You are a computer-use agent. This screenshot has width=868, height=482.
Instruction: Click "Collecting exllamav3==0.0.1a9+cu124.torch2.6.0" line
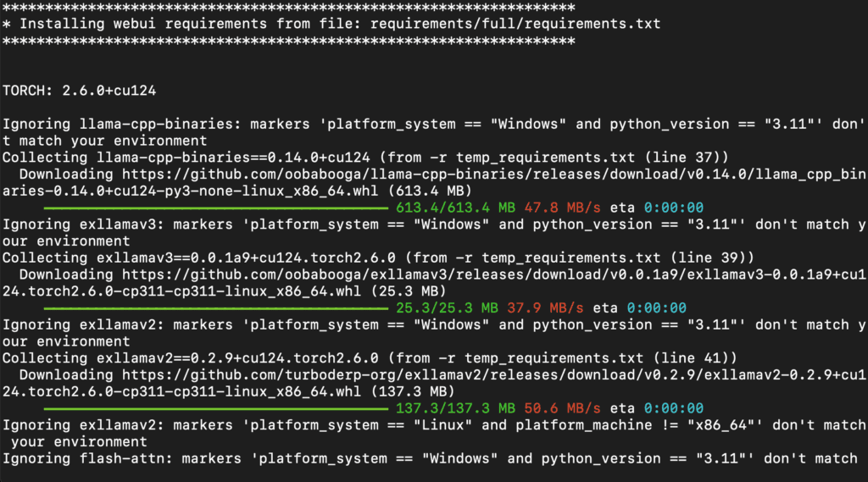(x=378, y=258)
